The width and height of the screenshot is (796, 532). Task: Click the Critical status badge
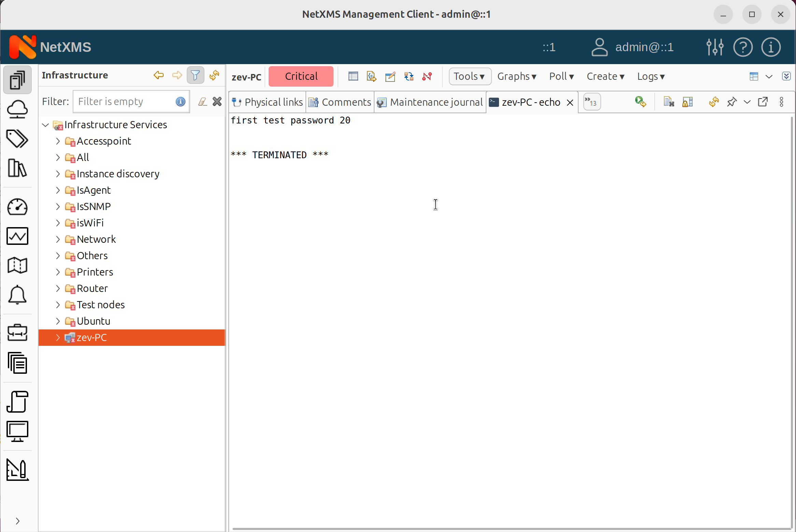coord(301,76)
